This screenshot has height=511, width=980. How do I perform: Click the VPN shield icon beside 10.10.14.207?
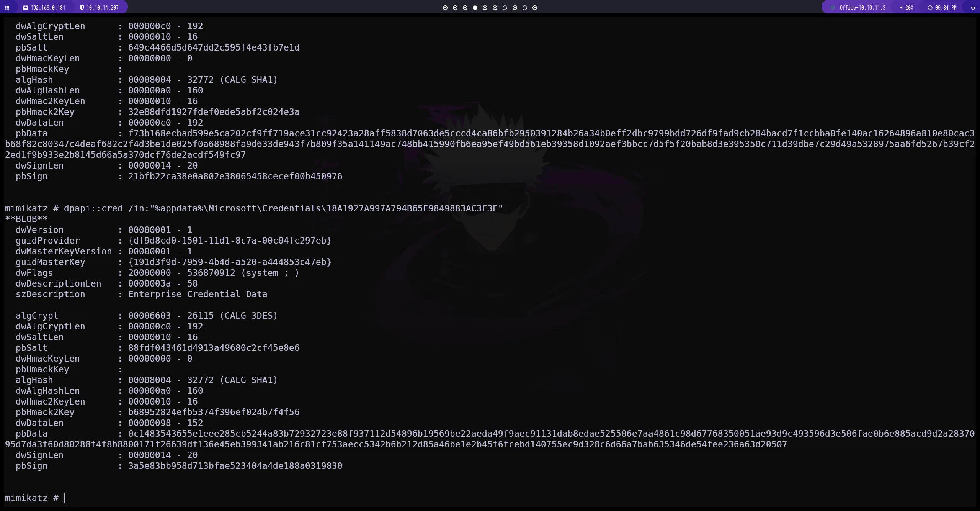pyautogui.click(x=82, y=8)
